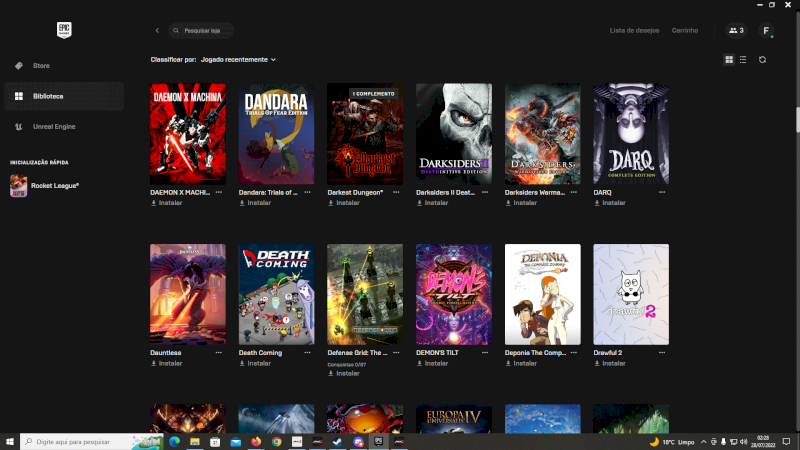Viewport: 800px width, 450px height.
Task: Select the Darkest Dungeon game cover
Action: pos(365,133)
